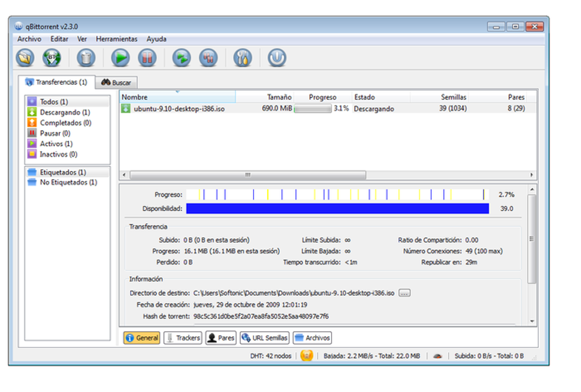
Task: Select the Pausar (0) filter
Action: (67, 133)
